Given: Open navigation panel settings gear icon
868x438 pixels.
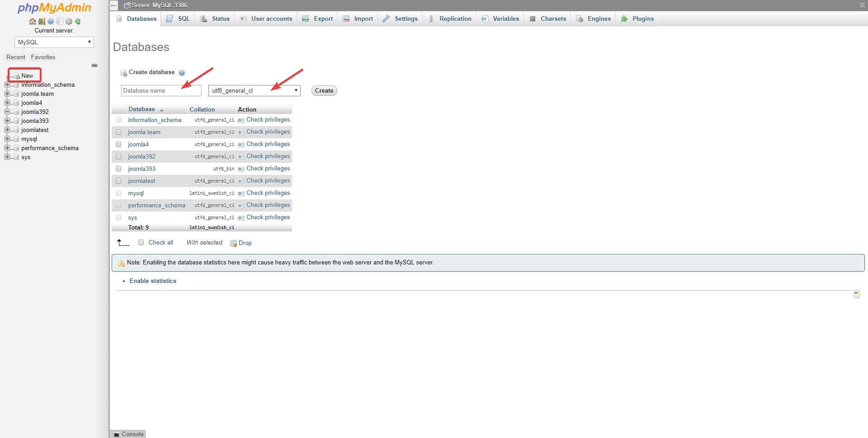Looking at the screenshot, I should [69, 21].
